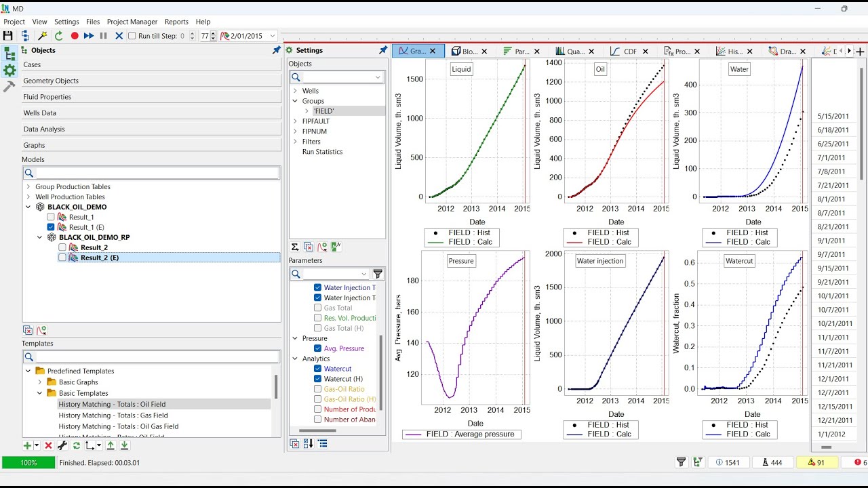
Task: Add a new template with the green plus
Action: 27,445
